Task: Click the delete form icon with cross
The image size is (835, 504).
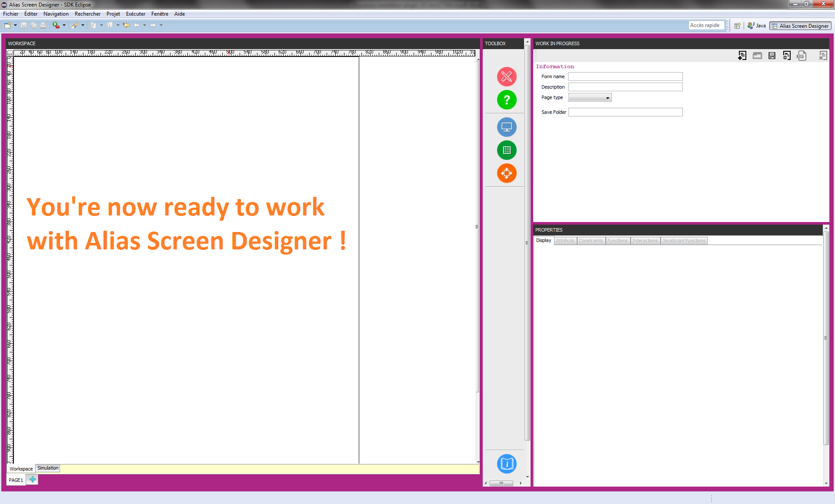Action: click(x=823, y=56)
